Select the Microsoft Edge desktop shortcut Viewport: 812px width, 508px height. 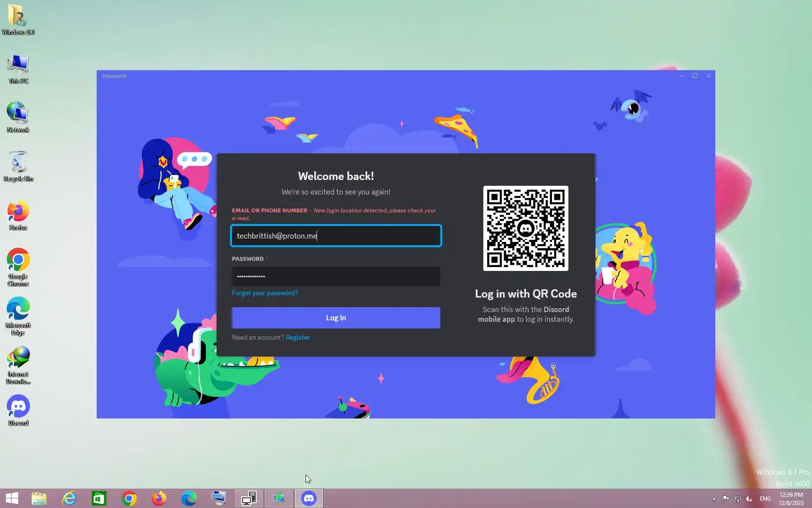click(18, 316)
